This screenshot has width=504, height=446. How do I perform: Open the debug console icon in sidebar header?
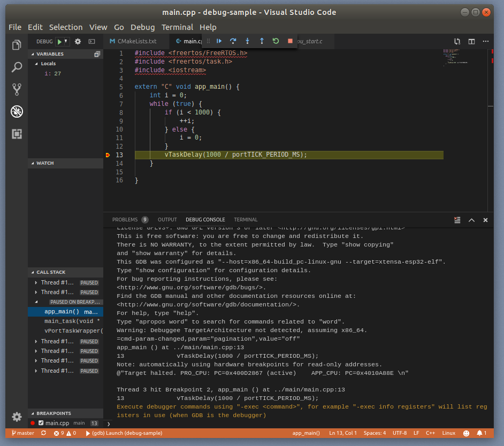92,42
